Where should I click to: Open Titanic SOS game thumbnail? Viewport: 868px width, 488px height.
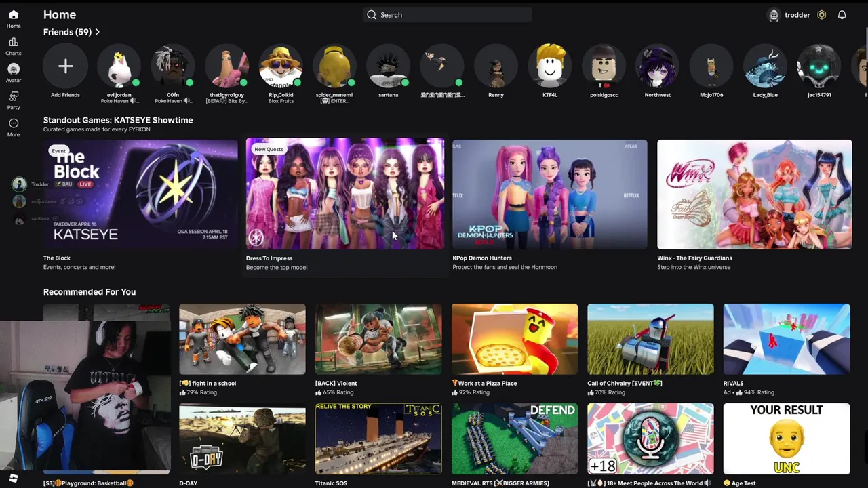point(378,439)
